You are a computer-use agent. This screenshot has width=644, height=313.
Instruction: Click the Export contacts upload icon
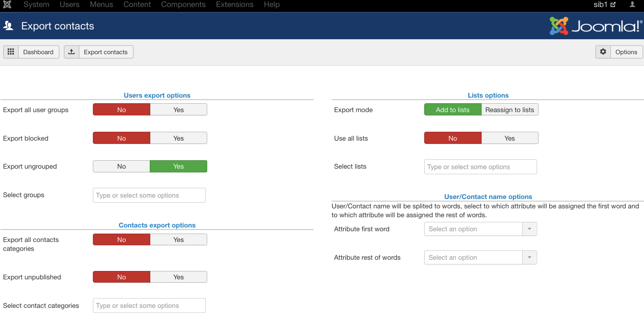71,52
